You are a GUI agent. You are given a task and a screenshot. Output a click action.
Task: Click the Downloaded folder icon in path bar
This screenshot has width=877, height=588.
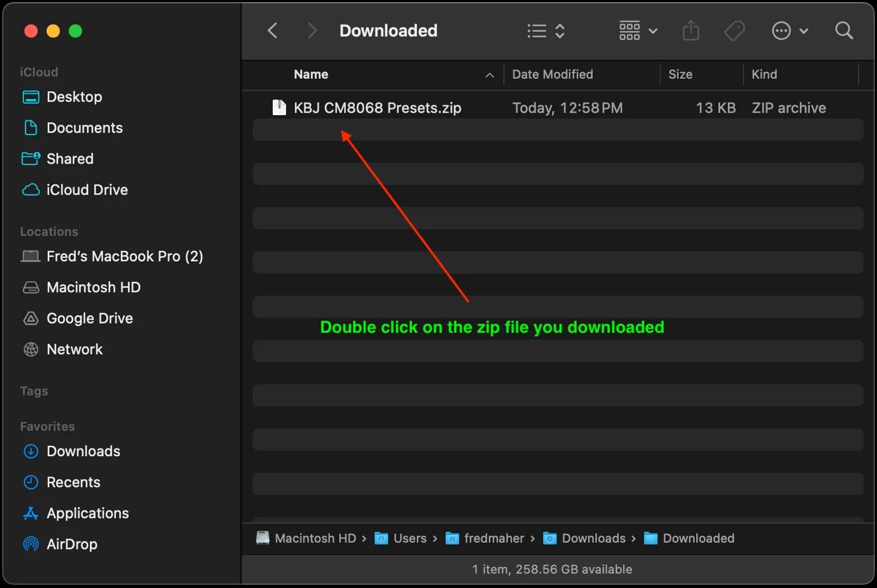(650, 538)
